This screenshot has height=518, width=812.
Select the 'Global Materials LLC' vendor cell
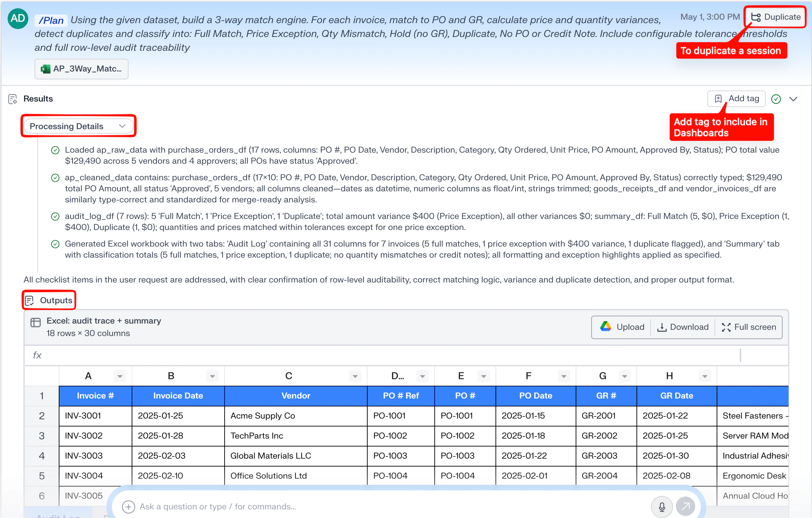pyautogui.click(x=296, y=456)
